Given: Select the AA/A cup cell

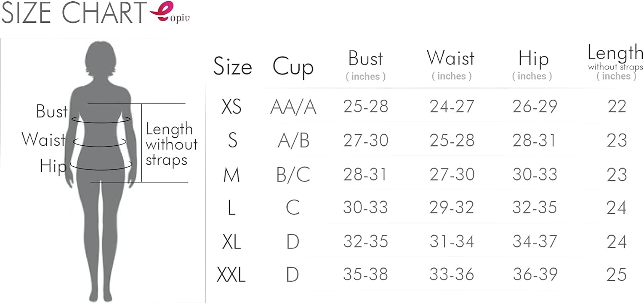Looking at the screenshot, I should (293, 107).
